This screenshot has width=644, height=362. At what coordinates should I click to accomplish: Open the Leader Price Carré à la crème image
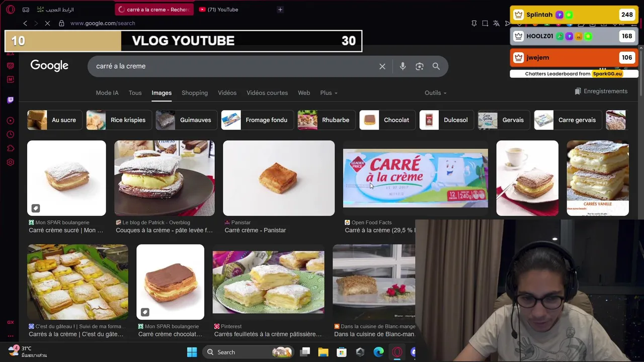tap(416, 178)
